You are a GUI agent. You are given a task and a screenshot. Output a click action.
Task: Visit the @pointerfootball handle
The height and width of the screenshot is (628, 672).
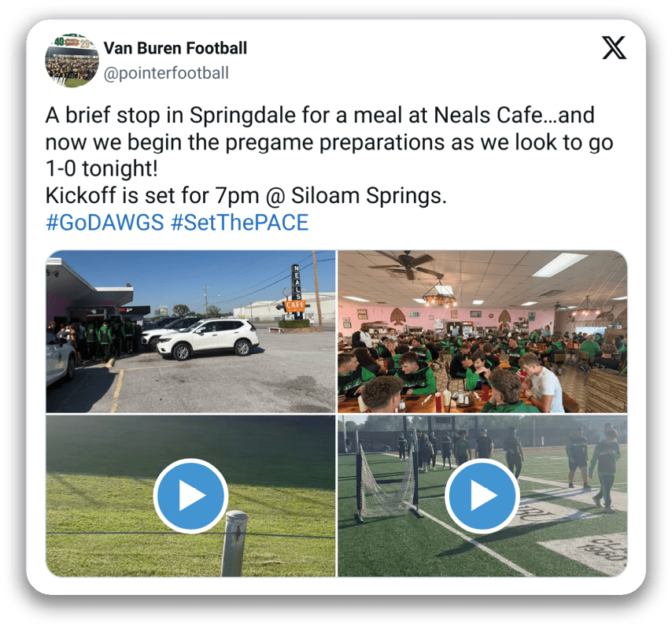pos(166,73)
